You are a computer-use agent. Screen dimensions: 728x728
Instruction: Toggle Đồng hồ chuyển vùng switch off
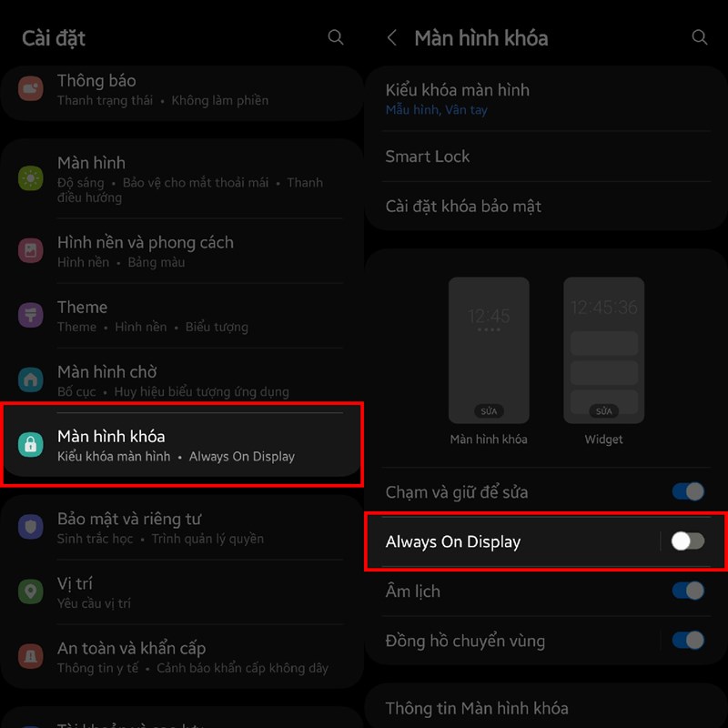tap(688, 641)
